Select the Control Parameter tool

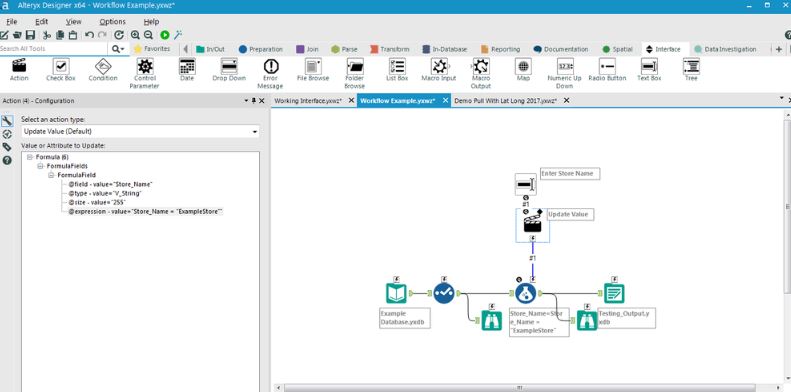(145, 74)
